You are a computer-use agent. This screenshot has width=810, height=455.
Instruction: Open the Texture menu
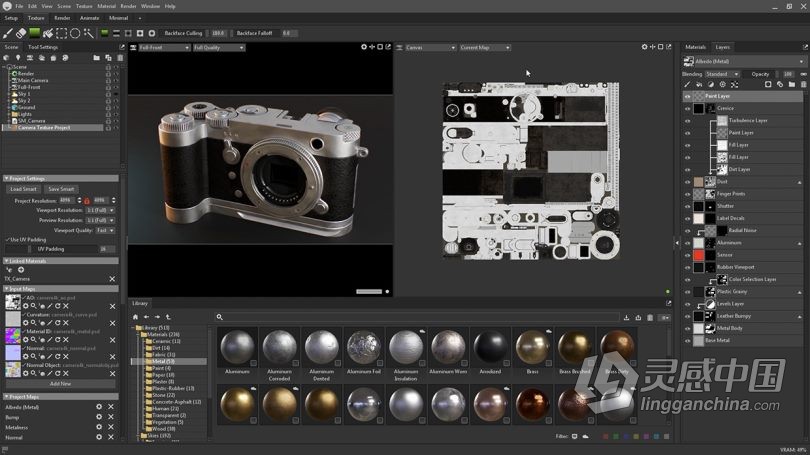click(x=84, y=6)
